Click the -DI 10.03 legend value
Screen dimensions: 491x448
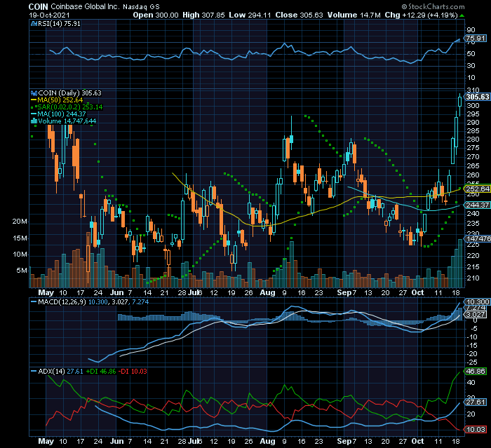click(x=133, y=372)
